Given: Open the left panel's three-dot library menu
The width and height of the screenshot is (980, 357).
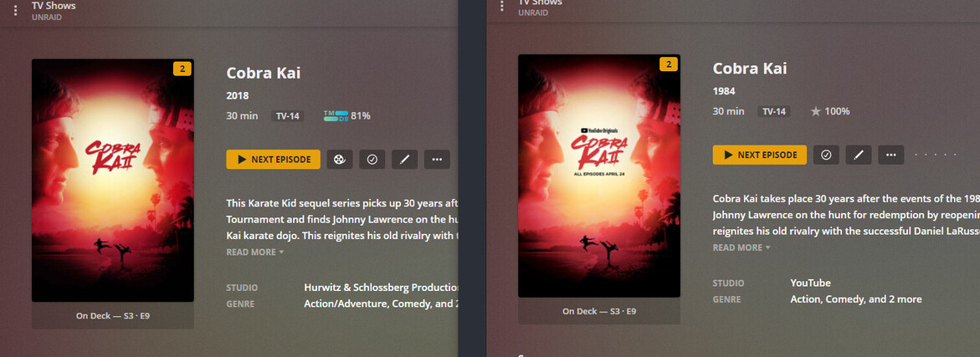Looking at the screenshot, I should point(16,10).
